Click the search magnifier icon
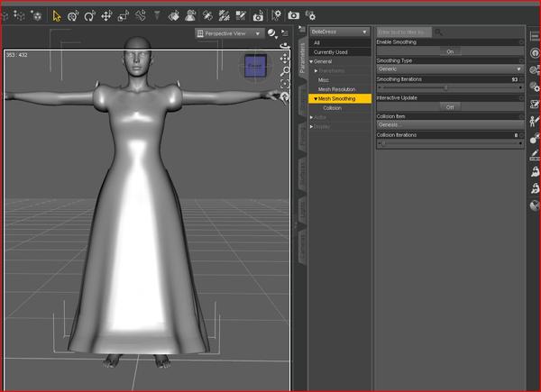 point(438,32)
